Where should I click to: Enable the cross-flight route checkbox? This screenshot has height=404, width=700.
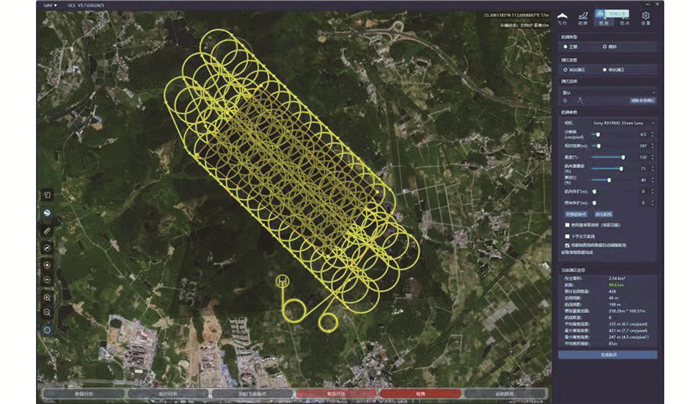click(x=567, y=236)
